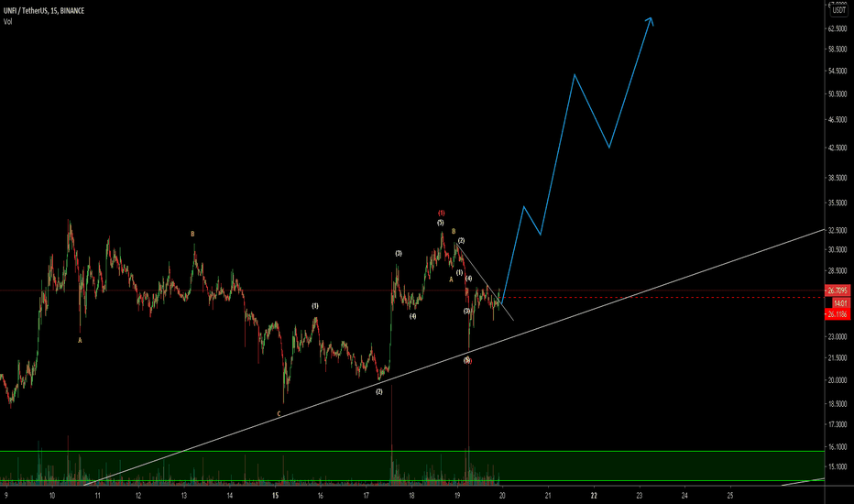854x504 pixels.
Task: Select orange B label above the date-13 peak
Action: 192,234
